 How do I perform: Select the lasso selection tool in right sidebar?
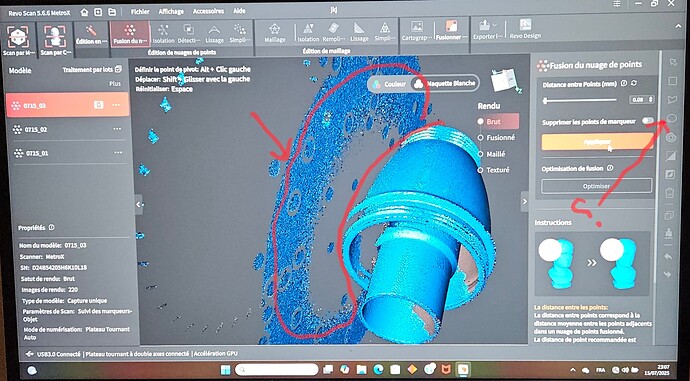[x=672, y=118]
